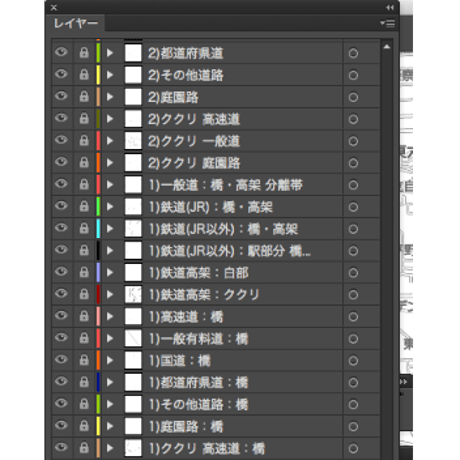Hide the 1)庭園路：橋 layer
460x460 pixels.
(x=61, y=425)
